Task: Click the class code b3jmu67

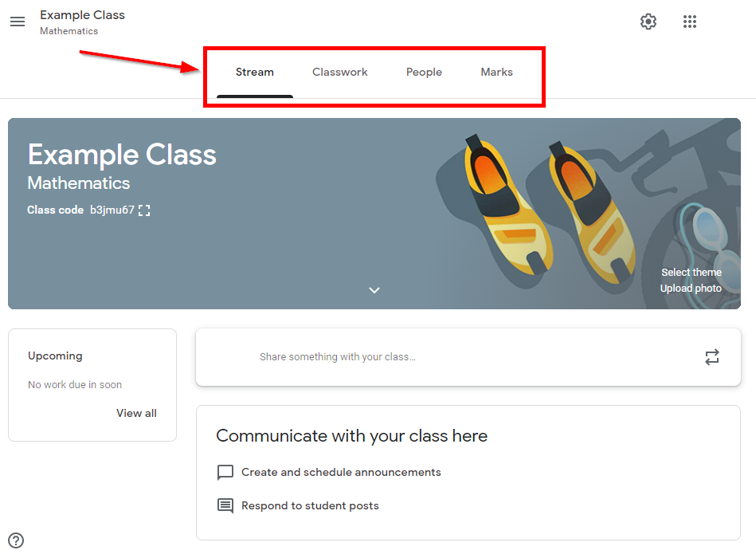Action: [112, 210]
